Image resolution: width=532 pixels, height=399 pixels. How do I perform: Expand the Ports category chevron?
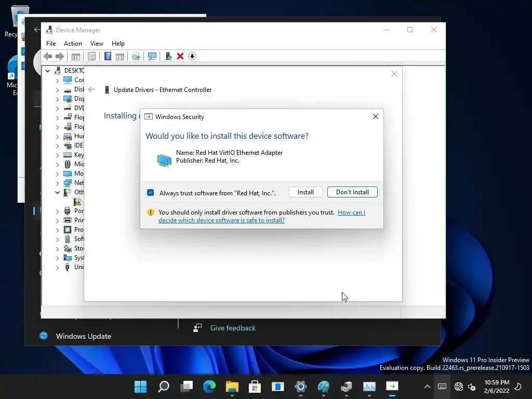tap(57, 211)
